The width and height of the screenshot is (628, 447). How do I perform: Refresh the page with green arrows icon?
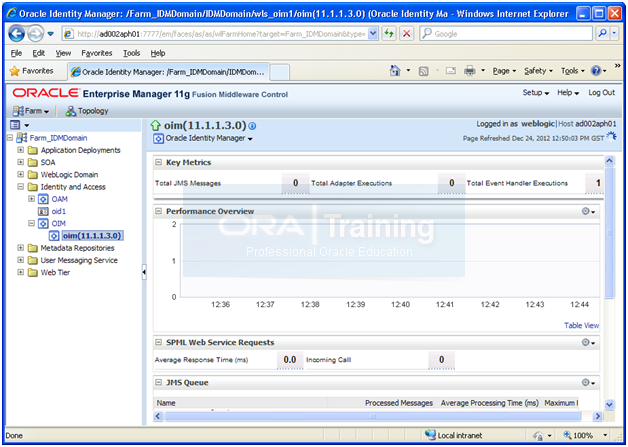(389, 34)
